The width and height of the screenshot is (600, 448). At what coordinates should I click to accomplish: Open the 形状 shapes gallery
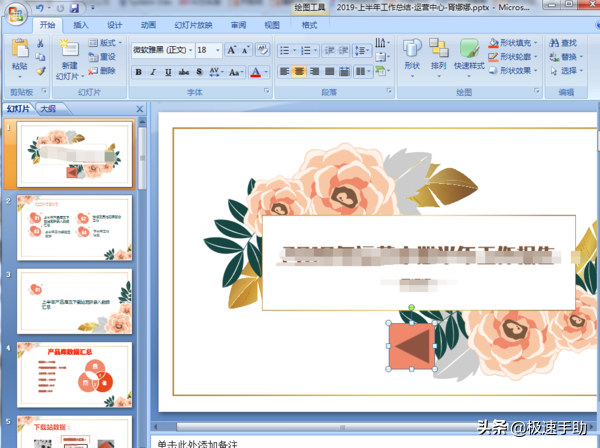pos(412,57)
